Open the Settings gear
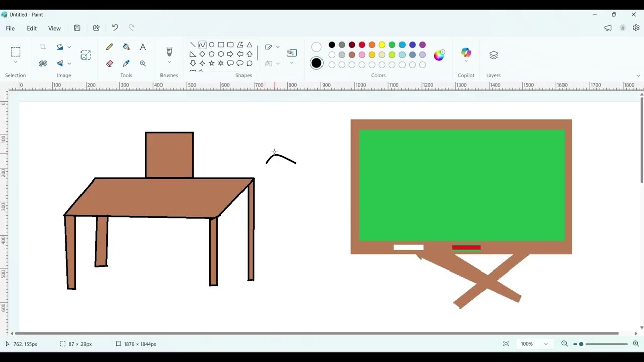Screen dimensions: 644x362 click(636, 28)
